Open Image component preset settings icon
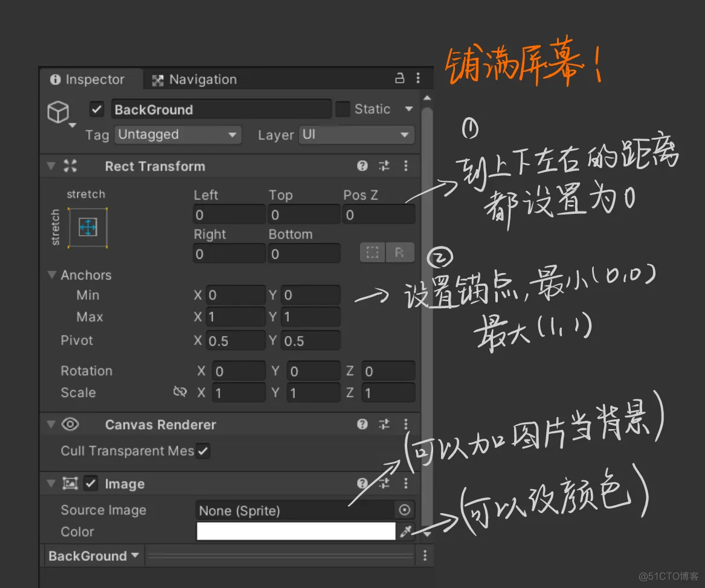This screenshot has height=588, width=705. [384, 483]
